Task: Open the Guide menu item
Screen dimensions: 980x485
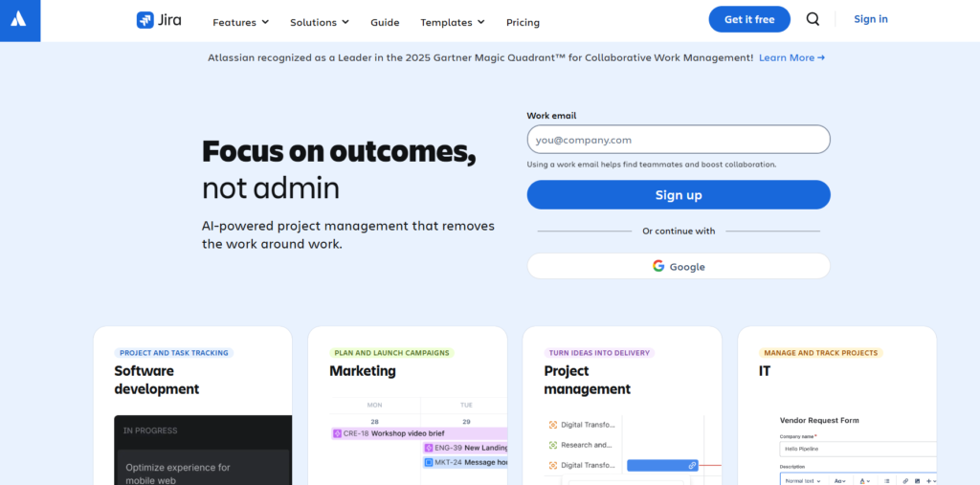Action: tap(385, 22)
